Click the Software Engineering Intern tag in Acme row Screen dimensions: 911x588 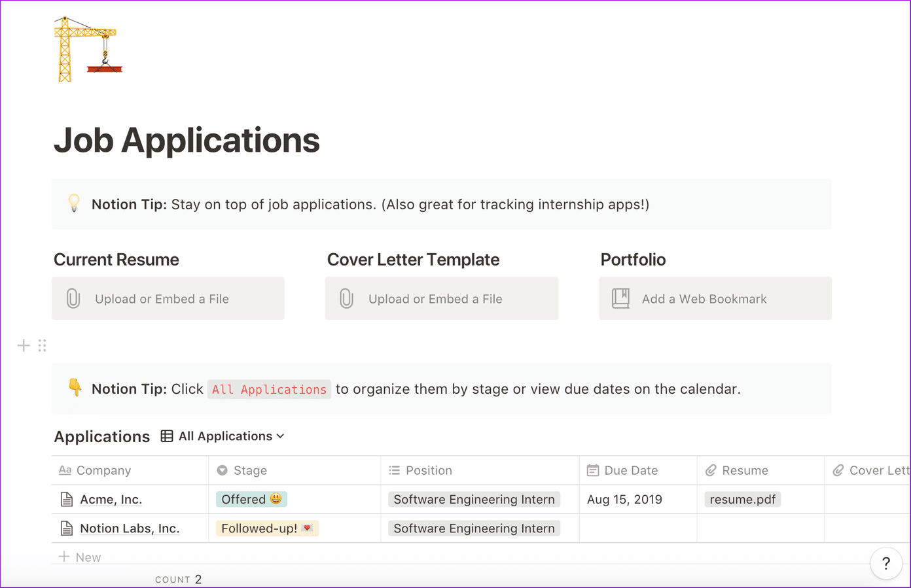474,499
